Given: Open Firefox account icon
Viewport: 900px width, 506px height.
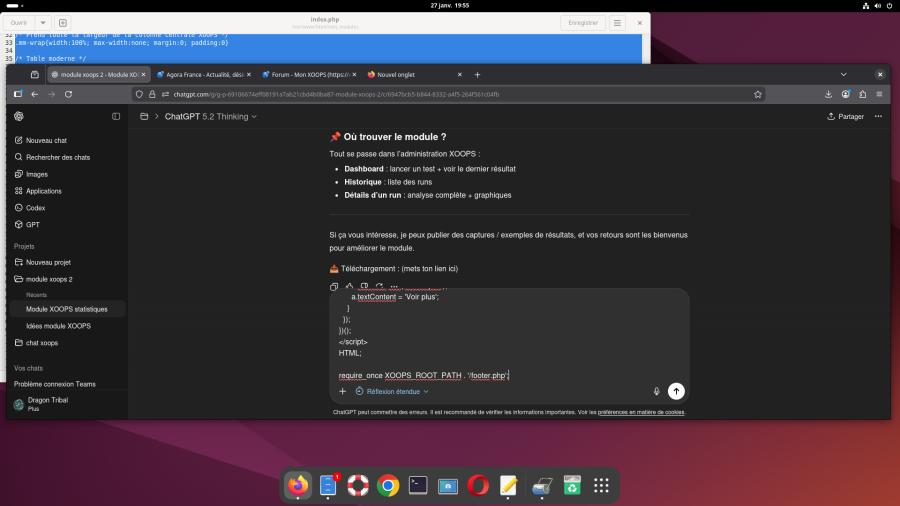Looking at the screenshot, I should click(x=845, y=94).
